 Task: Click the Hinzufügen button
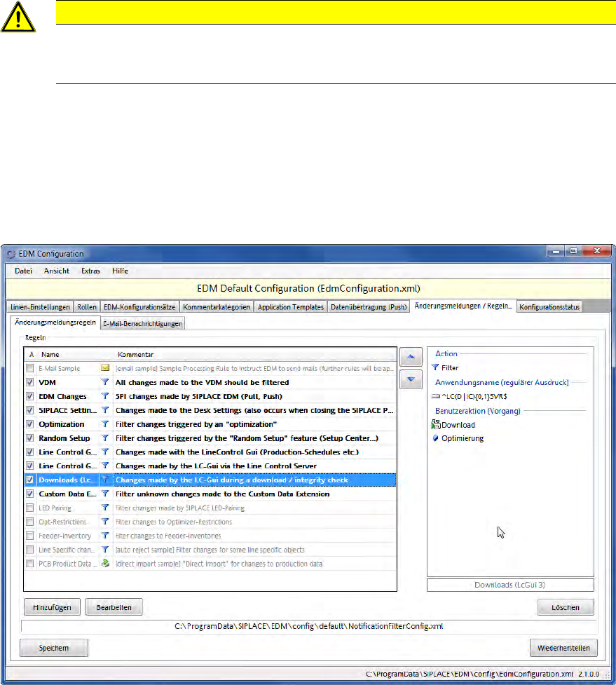pos(52,607)
